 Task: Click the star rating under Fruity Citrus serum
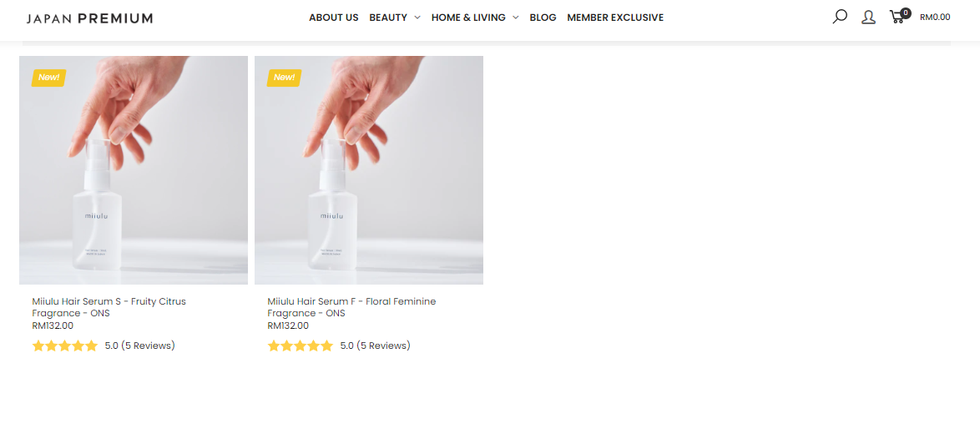(65, 346)
